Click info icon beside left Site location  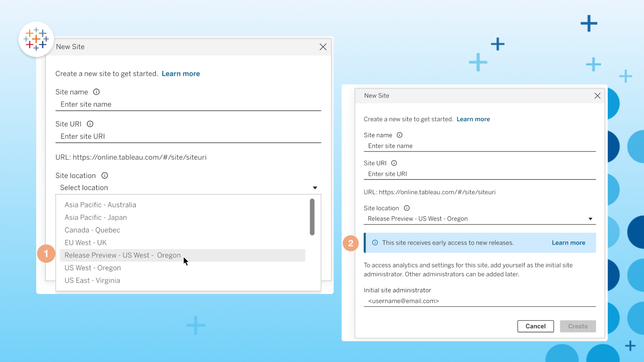105,176
